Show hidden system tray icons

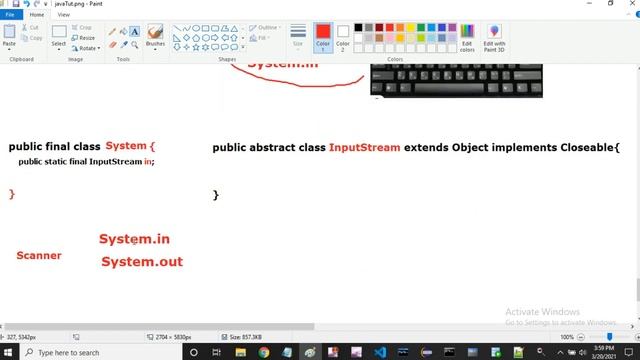[x=560, y=352]
